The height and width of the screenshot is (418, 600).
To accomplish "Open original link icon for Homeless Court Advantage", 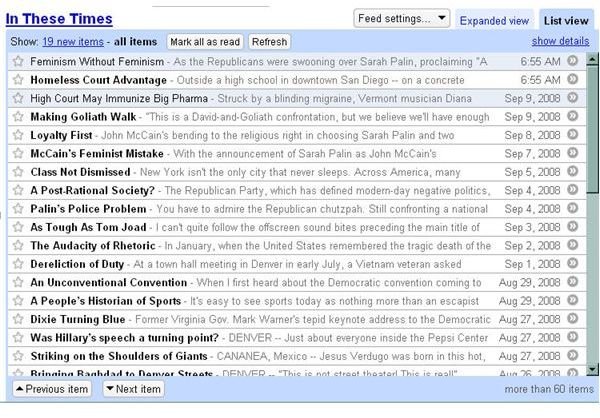I will pyautogui.click(x=572, y=79).
